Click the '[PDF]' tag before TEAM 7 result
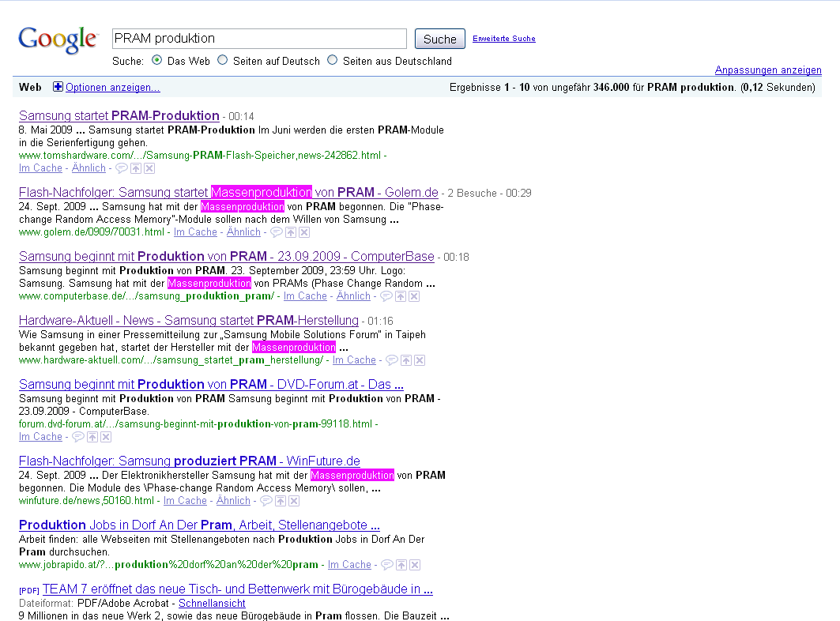 click(x=29, y=590)
